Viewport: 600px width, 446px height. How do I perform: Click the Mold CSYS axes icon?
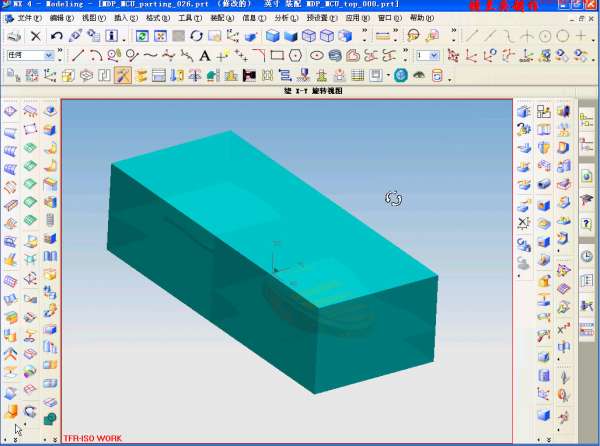pos(50,75)
